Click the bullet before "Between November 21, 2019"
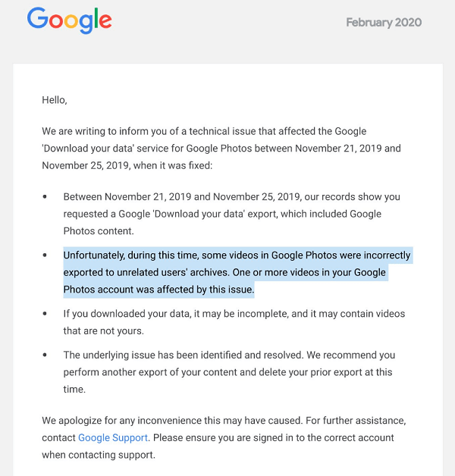 tap(45, 197)
